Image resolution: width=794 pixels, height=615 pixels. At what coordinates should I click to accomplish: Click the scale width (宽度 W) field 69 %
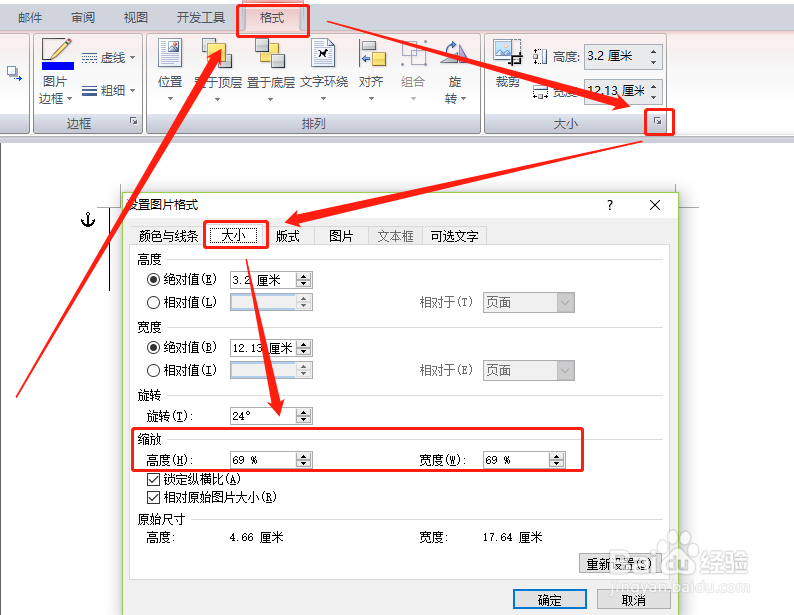click(516, 460)
